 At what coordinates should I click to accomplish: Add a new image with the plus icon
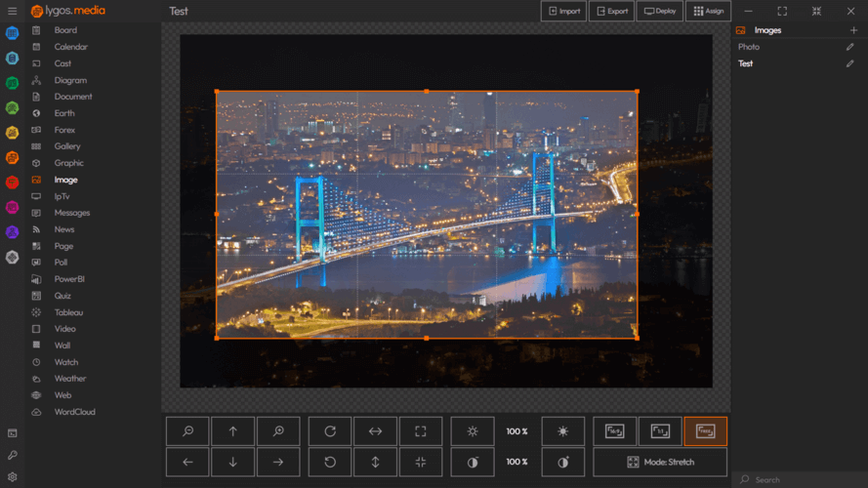853,30
